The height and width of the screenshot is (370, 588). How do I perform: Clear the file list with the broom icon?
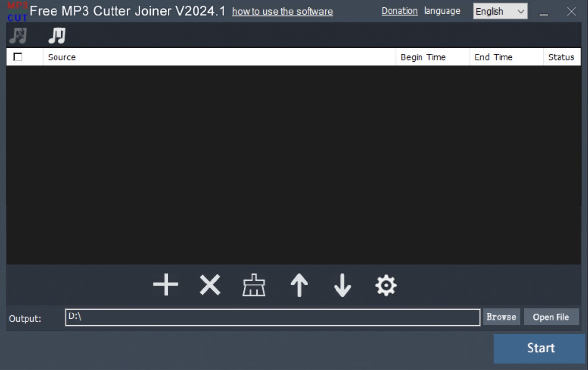point(252,285)
